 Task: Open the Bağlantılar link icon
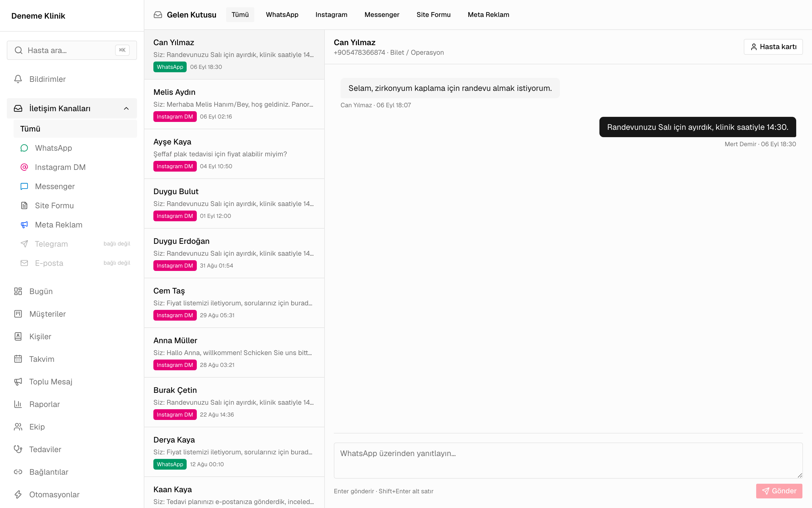pyautogui.click(x=18, y=471)
